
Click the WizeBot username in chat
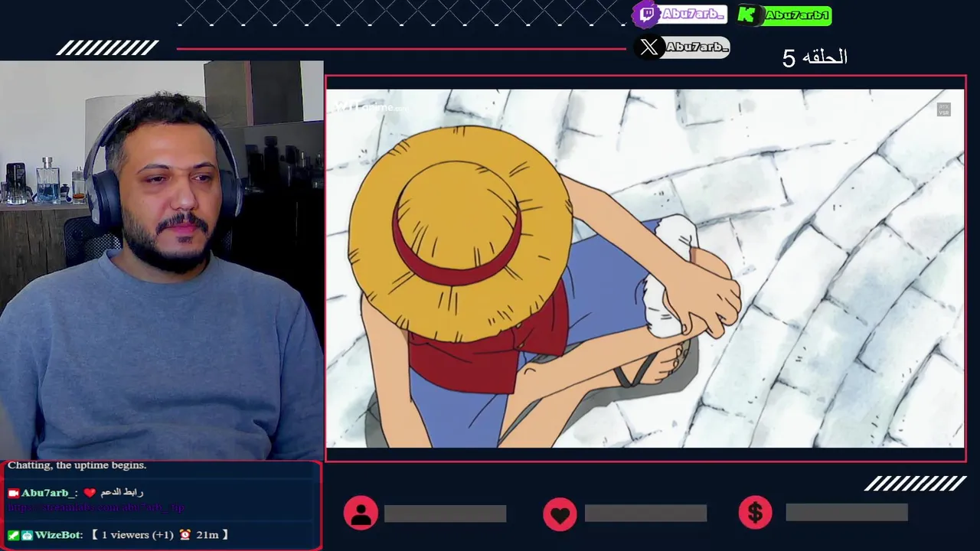click(57, 535)
